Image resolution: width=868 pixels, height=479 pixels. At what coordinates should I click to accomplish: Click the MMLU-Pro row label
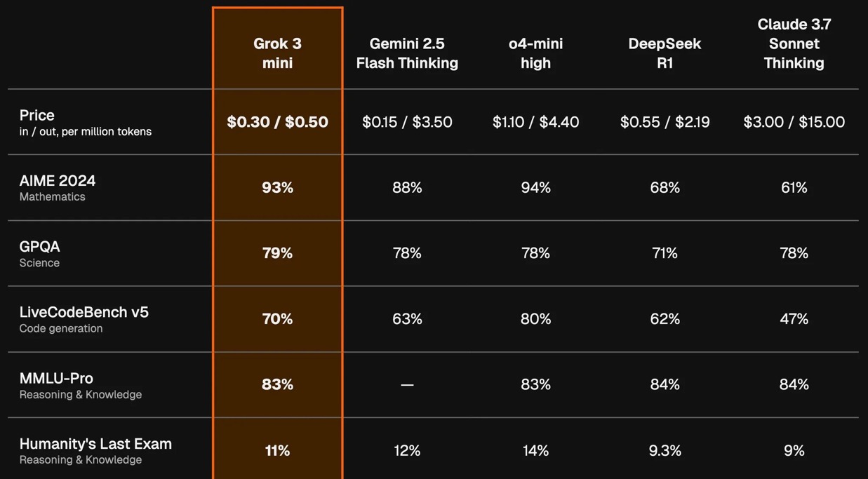(x=56, y=378)
